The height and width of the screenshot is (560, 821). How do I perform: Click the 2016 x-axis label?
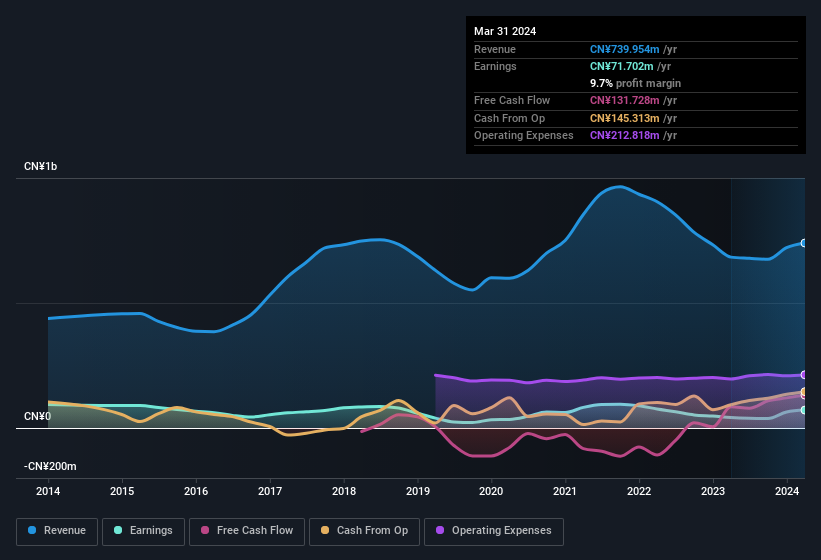coord(196,491)
